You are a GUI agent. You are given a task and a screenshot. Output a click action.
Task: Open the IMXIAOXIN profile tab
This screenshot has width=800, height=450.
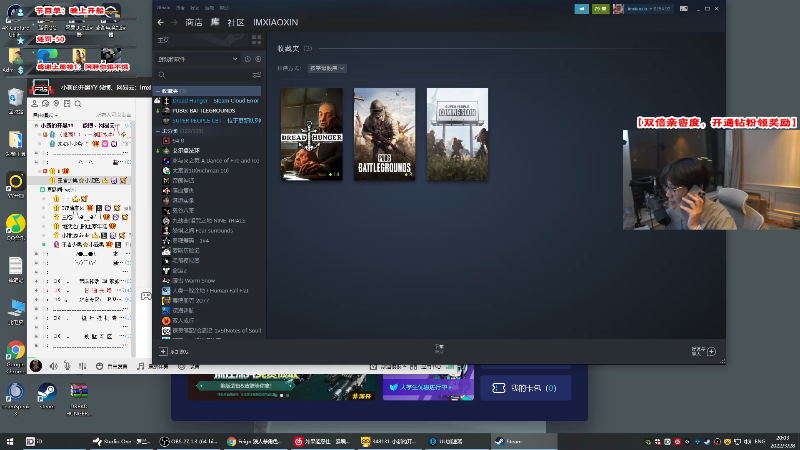coord(276,22)
